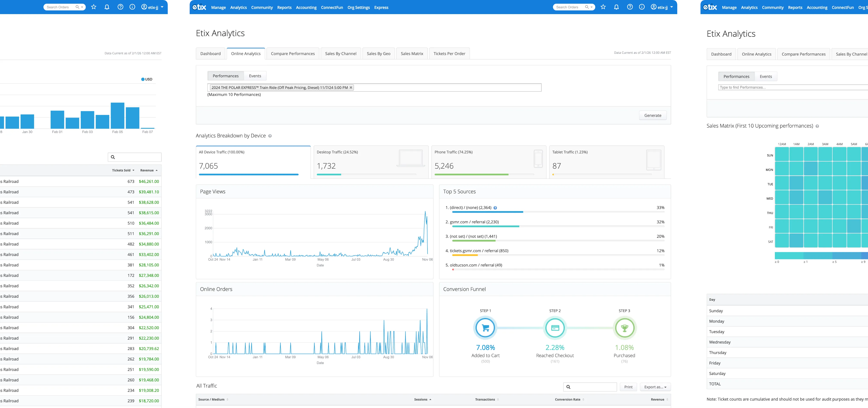Open the help question mark icon in top bar
Screen dimensions: 868x408
630,7
